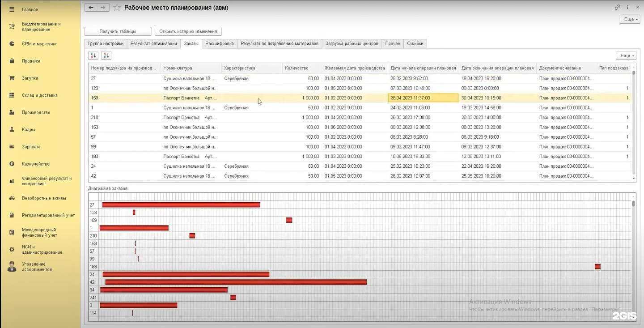644x328 pixels.
Task: Open the Еще dropdown above orders table
Action: [x=626, y=55]
